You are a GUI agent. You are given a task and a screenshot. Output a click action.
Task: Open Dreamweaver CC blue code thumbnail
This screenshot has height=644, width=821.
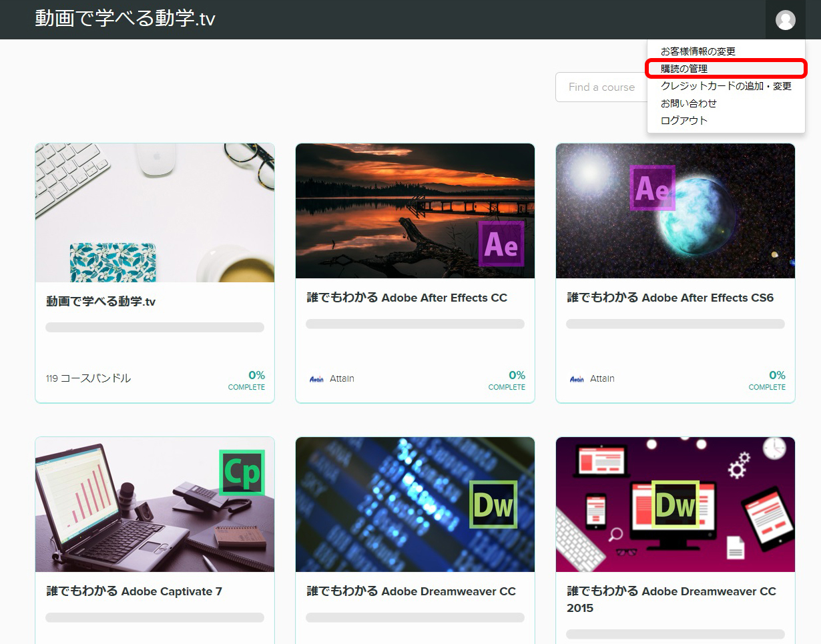tap(415, 505)
